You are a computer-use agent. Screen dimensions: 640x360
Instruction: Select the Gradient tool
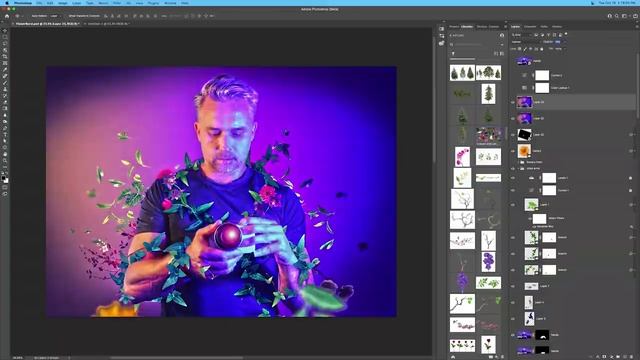pyautogui.click(x=5, y=109)
